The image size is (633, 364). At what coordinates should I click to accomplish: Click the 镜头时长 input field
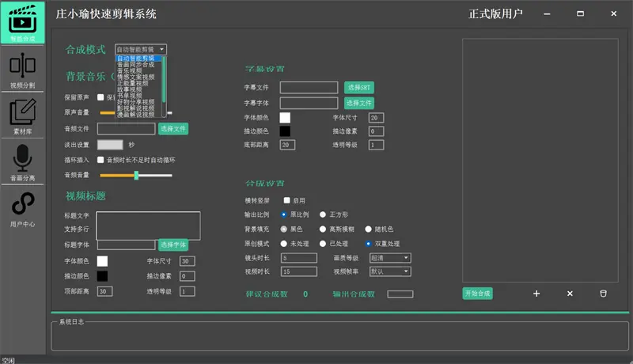pos(299,258)
